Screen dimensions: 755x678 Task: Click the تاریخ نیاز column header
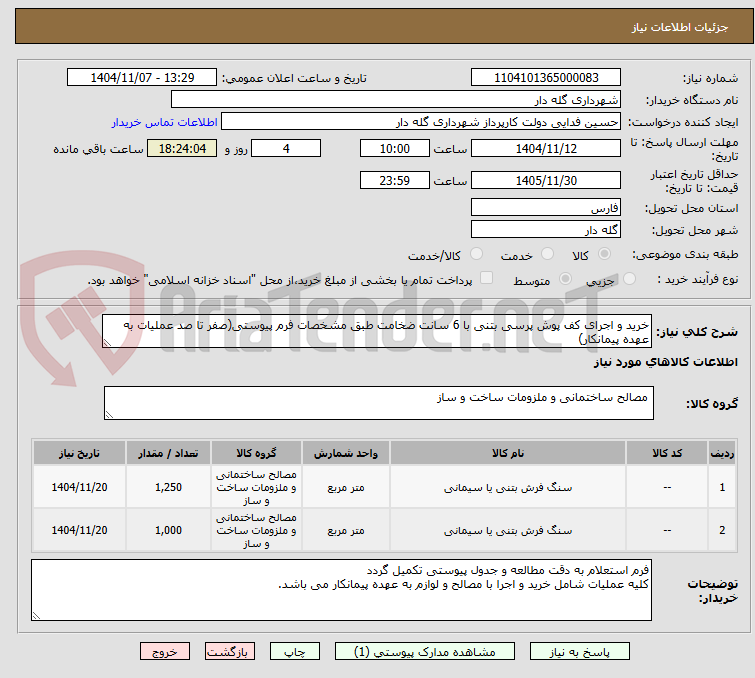(79, 453)
